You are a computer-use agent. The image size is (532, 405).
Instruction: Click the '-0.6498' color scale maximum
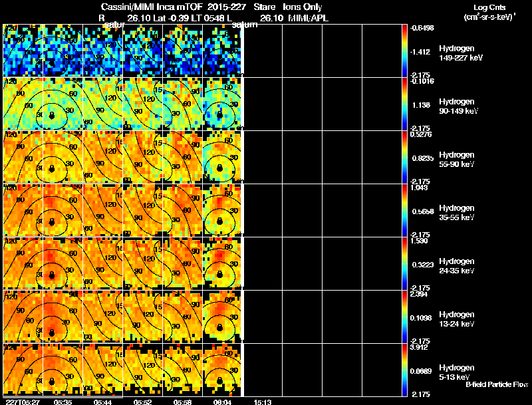tap(422, 28)
